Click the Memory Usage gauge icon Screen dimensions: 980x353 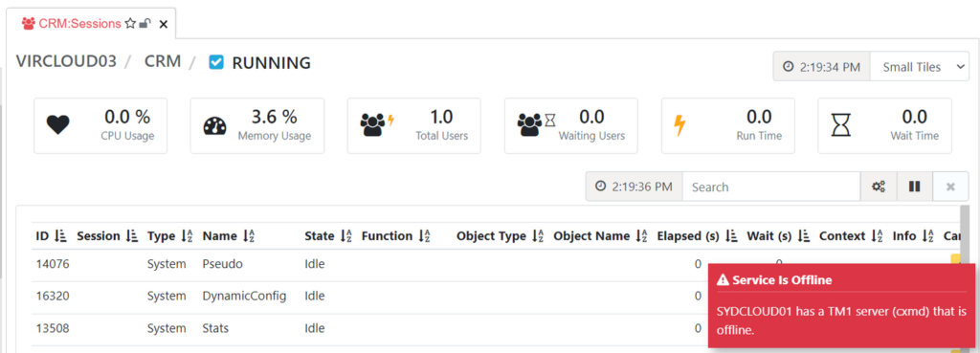[x=215, y=125]
